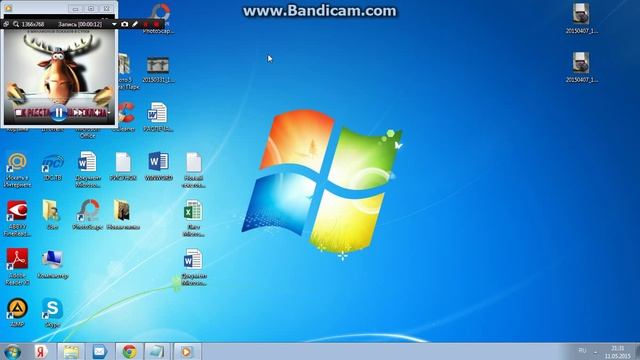Select the blank file left of WINWORD
The image size is (640, 360).
click(x=123, y=166)
